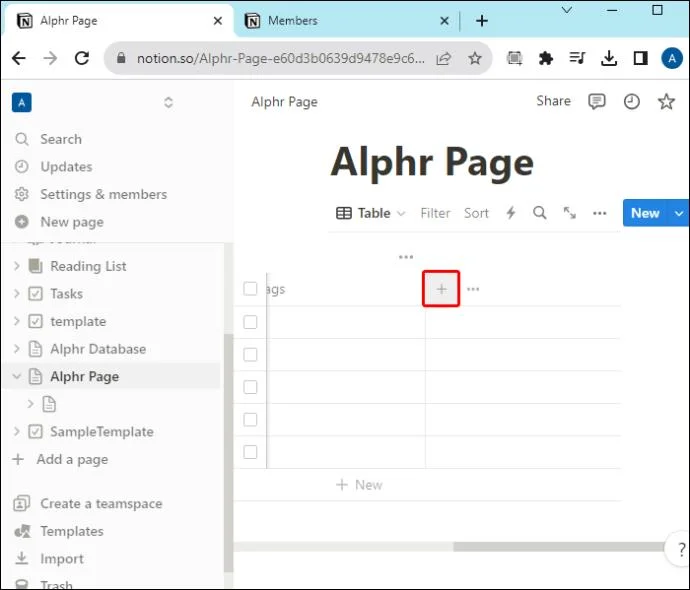Collapse the Alphr Page tree item

[x=17, y=377]
